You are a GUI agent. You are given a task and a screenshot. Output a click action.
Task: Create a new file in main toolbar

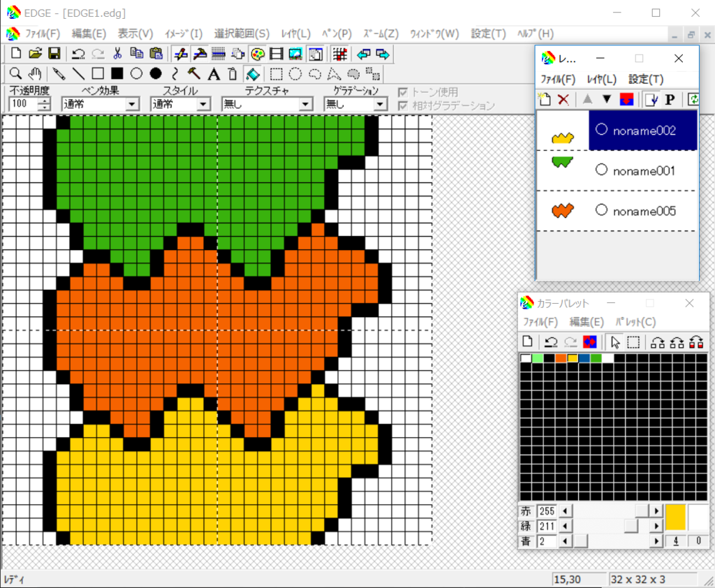(x=16, y=54)
